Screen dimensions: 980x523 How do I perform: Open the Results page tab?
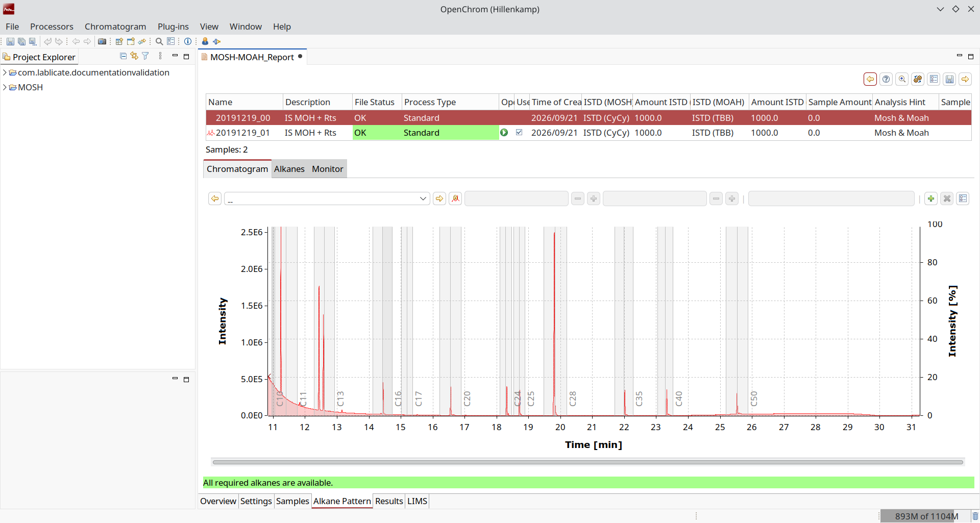(x=389, y=501)
